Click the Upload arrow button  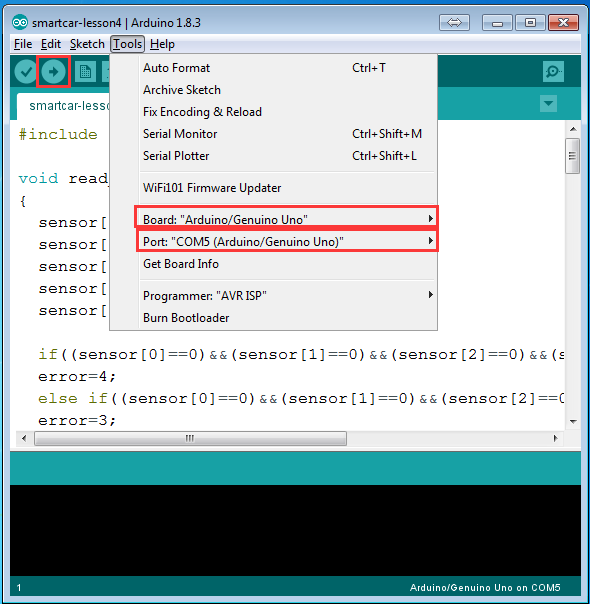[53, 72]
